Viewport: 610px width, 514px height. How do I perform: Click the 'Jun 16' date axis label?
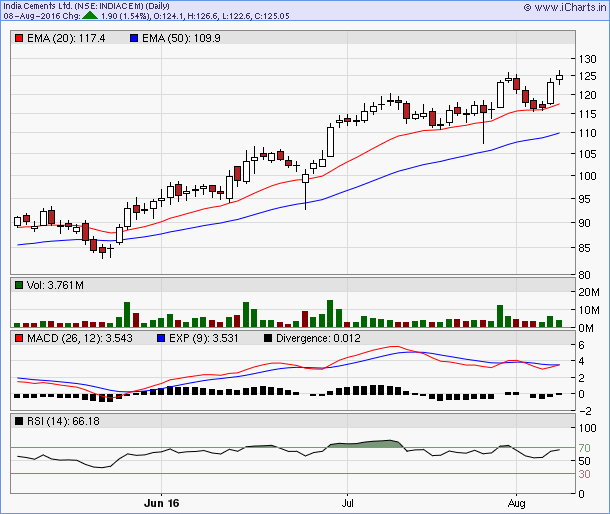161,503
